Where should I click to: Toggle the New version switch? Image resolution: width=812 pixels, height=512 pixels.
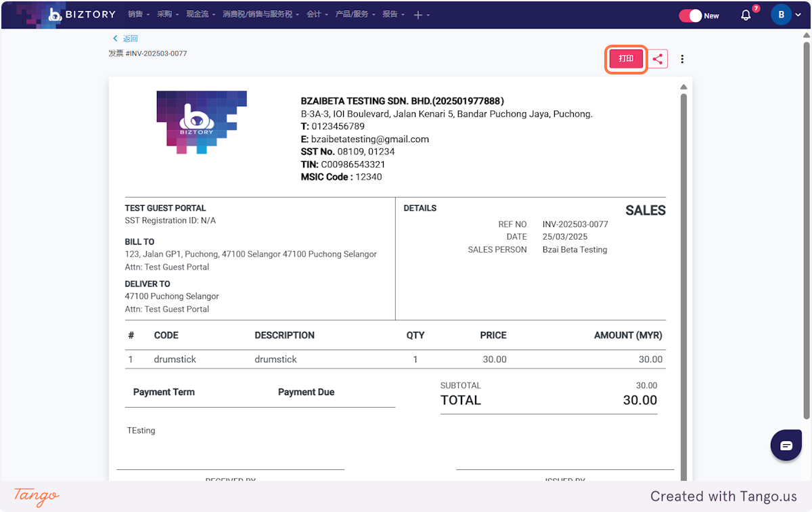coord(691,16)
